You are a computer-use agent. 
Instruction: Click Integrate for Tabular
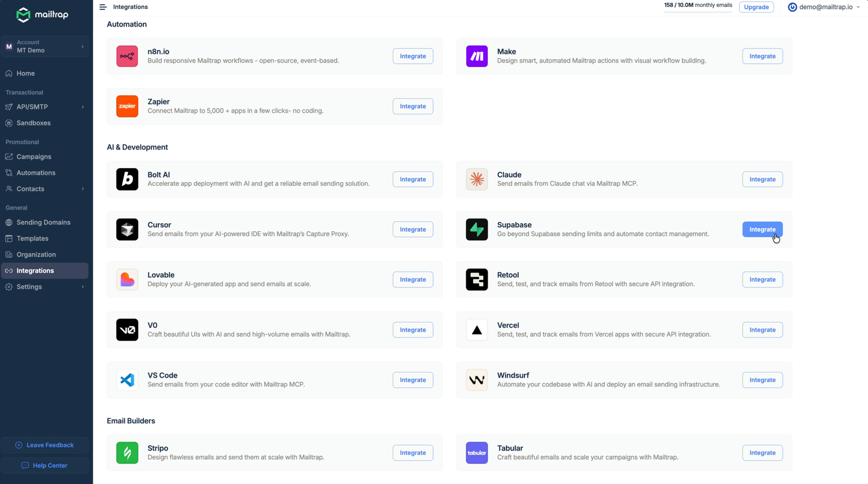(762, 453)
